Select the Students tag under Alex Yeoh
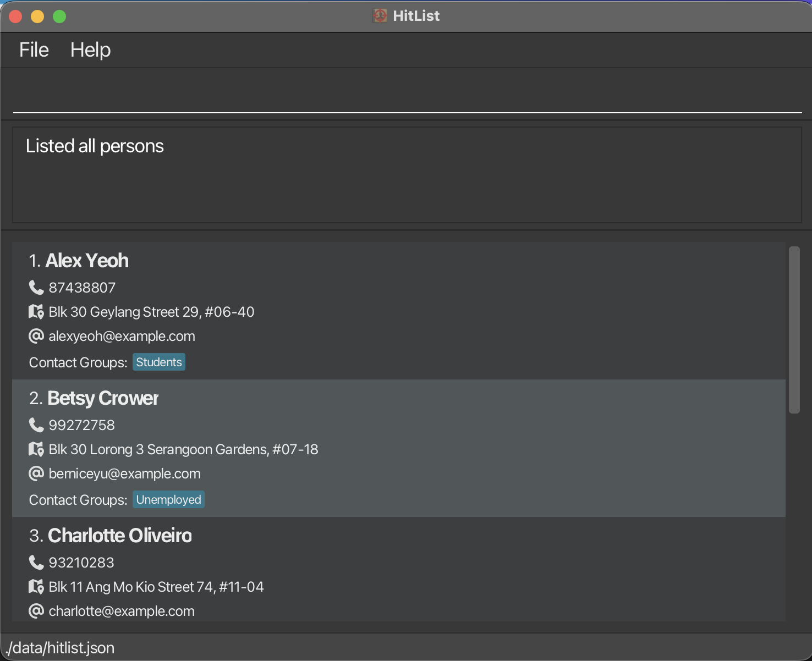Viewport: 812px width, 661px height. click(x=158, y=362)
